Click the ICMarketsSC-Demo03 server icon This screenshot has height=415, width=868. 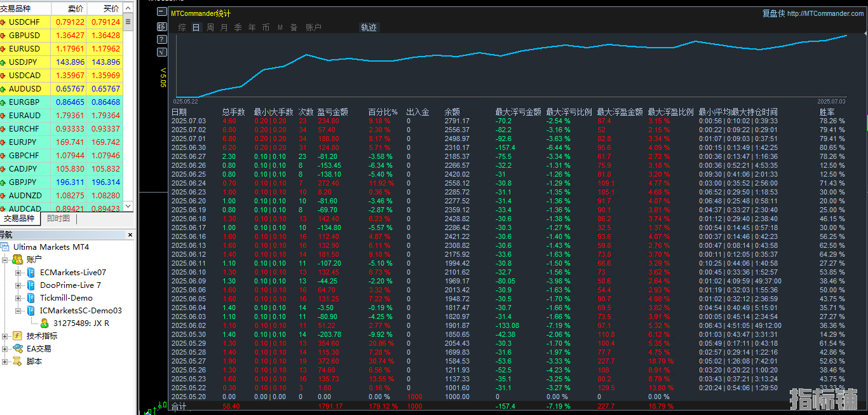pos(31,310)
